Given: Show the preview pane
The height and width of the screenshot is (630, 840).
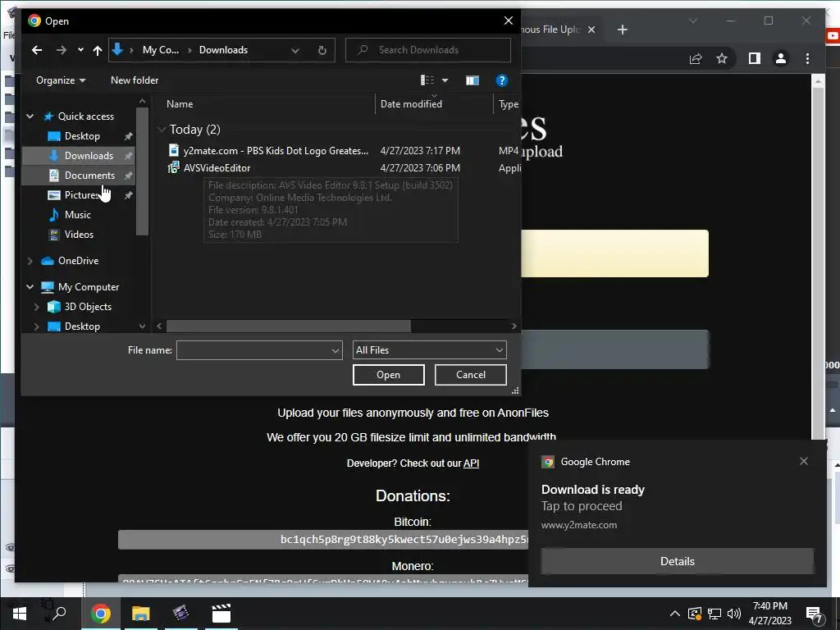Looking at the screenshot, I should (x=472, y=80).
